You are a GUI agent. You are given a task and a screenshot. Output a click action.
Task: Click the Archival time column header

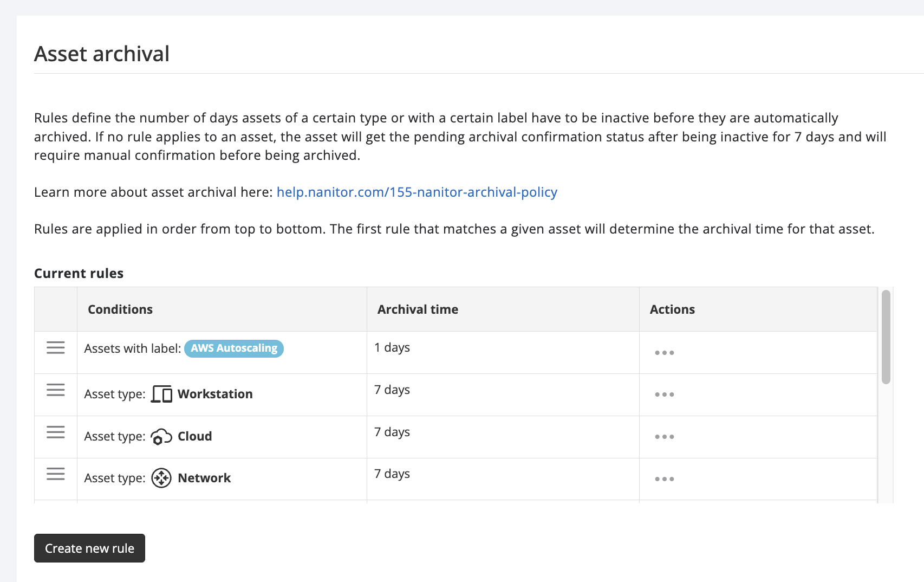pyautogui.click(x=418, y=309)
